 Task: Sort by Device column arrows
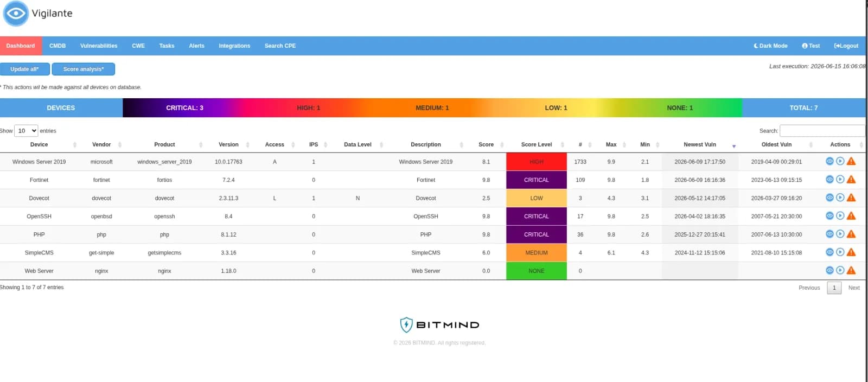pos(75,145)
